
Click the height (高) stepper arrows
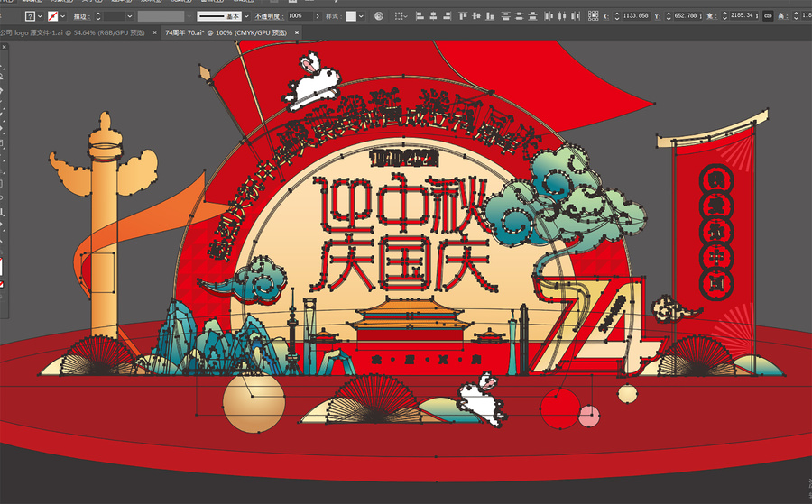796,16
